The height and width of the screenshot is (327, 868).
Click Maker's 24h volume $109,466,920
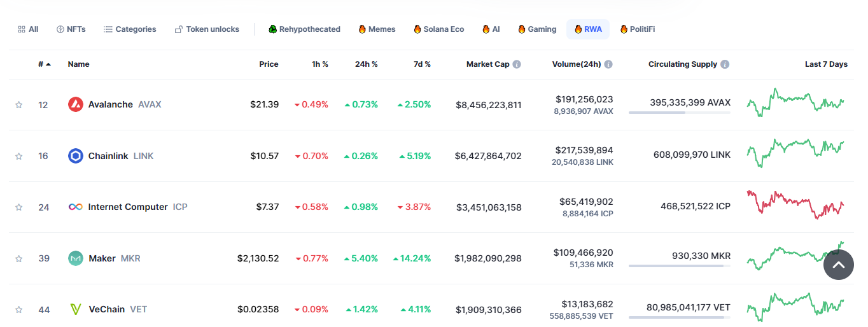pos(584,253)
